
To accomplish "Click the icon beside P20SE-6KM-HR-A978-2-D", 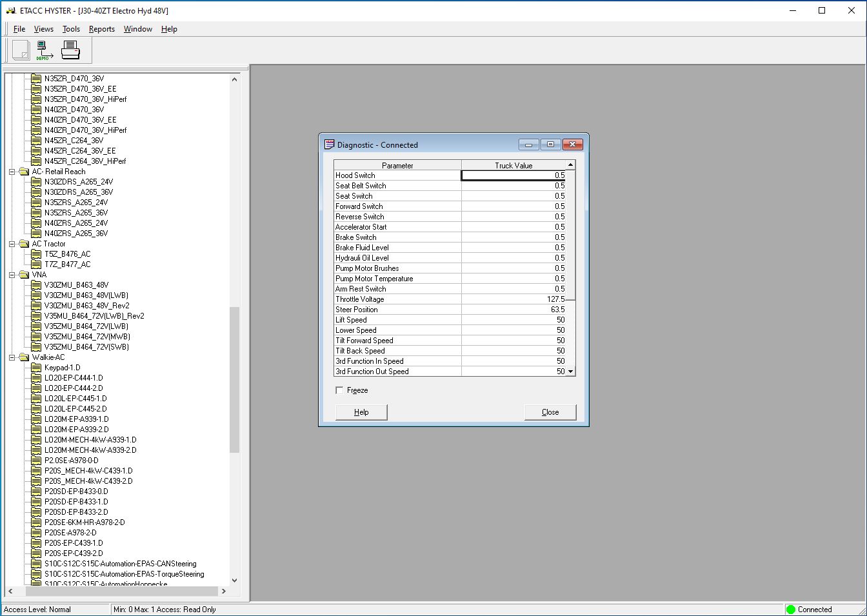I will 37,522.
